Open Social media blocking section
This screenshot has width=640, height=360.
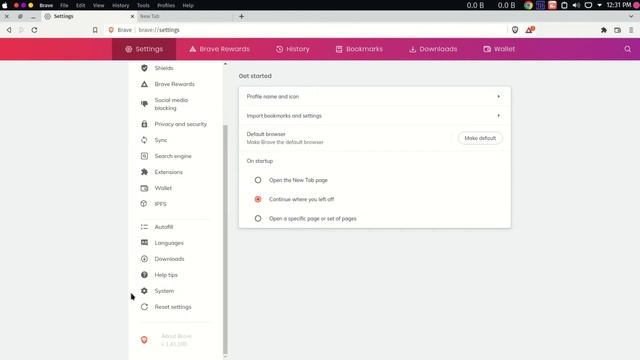pyautogui.click(x=171, y=104)
